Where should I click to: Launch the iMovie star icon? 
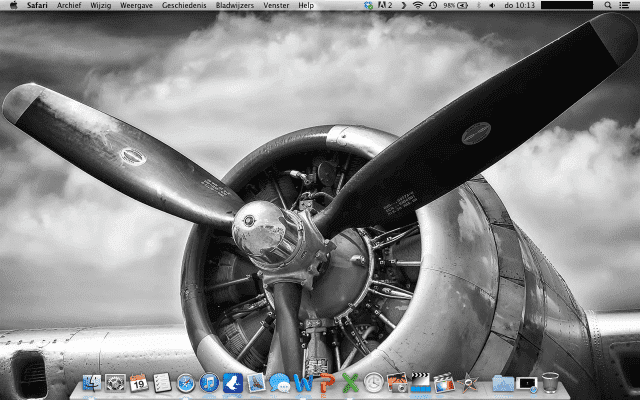tap(471, 383)
